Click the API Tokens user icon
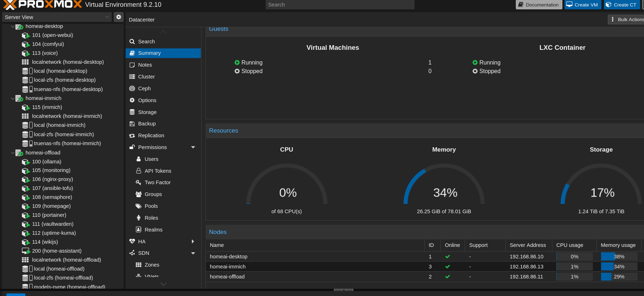The height and width of the screenshot is (296, 644). (139, 171)
